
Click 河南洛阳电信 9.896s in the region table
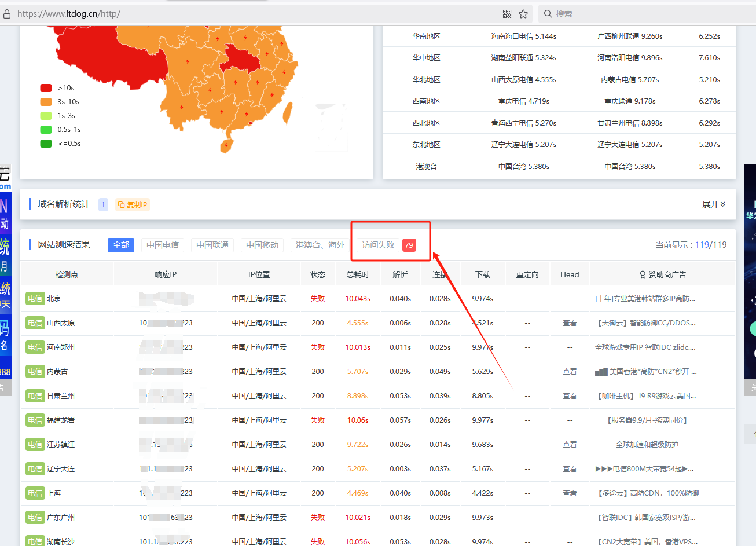630,58
